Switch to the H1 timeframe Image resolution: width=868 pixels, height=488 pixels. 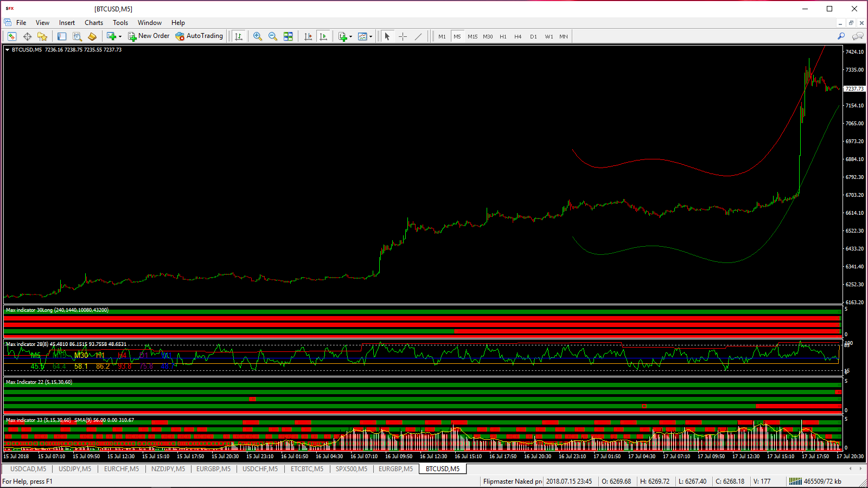[503, 36]
